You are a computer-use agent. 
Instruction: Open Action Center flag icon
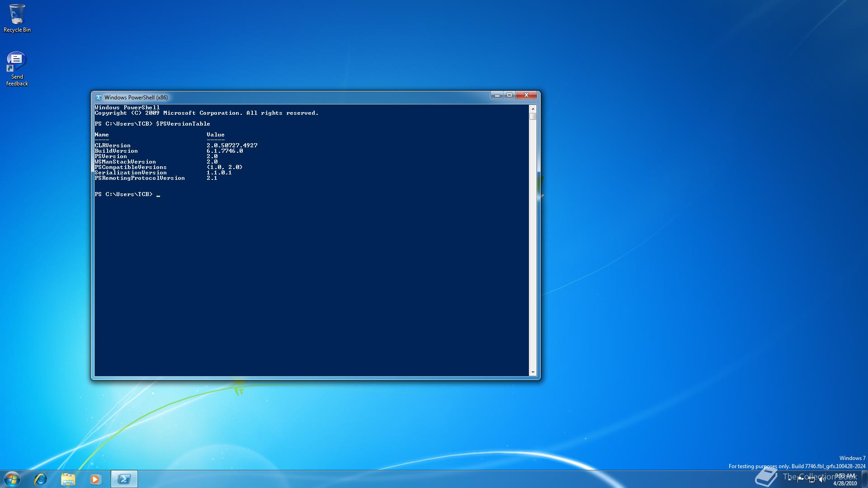coord(801,479)
